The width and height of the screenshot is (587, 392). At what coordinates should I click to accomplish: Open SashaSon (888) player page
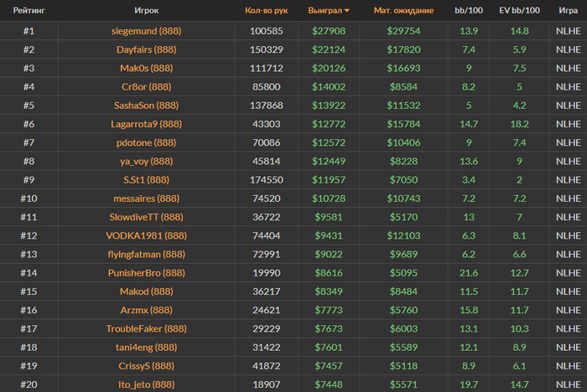click(x=147, y=106)
